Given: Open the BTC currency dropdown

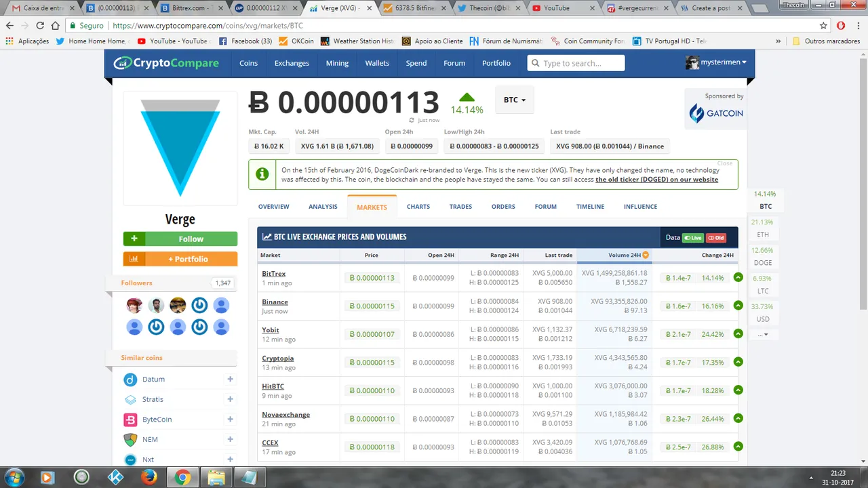Looking at the screenshot, I should click(515, 100).
